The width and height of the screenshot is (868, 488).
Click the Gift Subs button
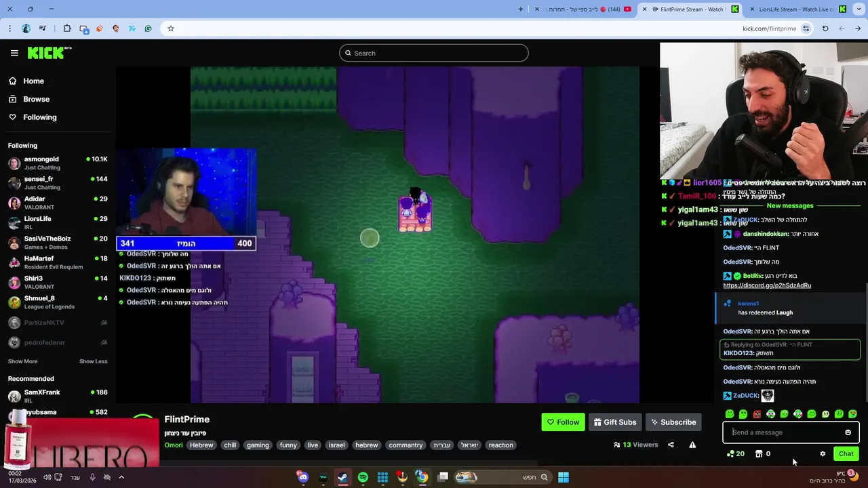(614, 422)
